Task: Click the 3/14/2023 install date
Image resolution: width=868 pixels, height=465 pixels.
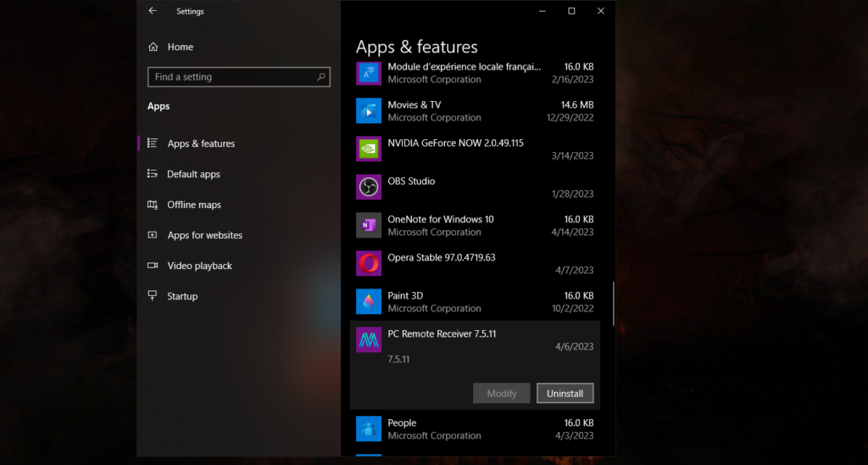Action: [572, 156]
